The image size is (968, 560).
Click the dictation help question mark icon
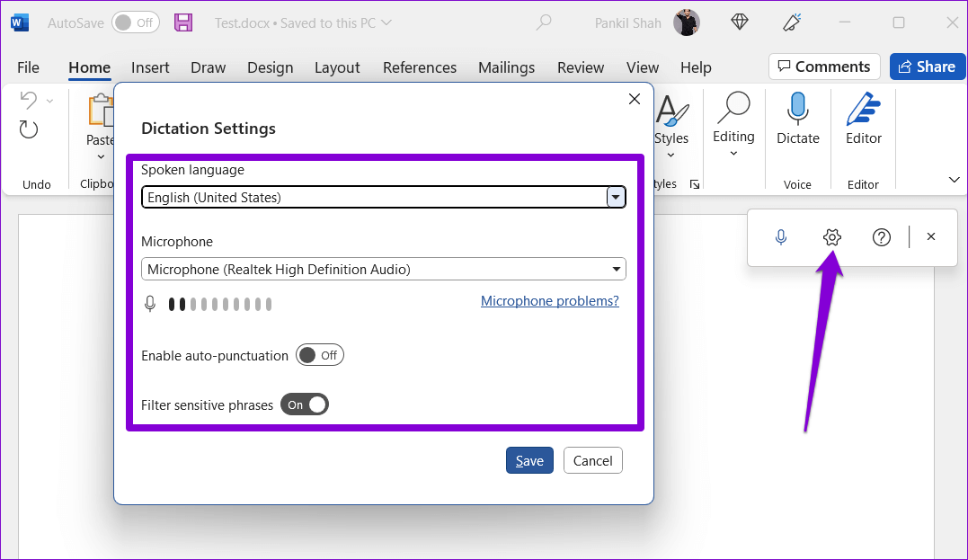pyautogui.click(x=882, y=237)
